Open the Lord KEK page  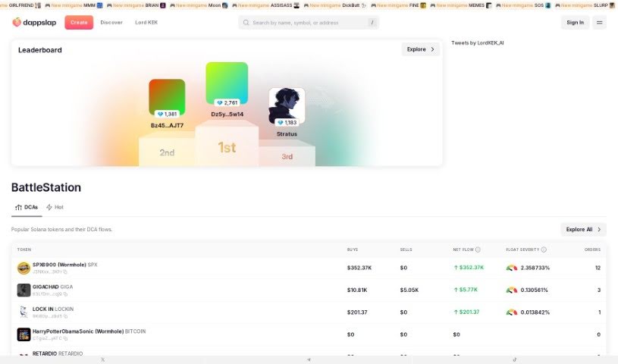tap(146, 23)
